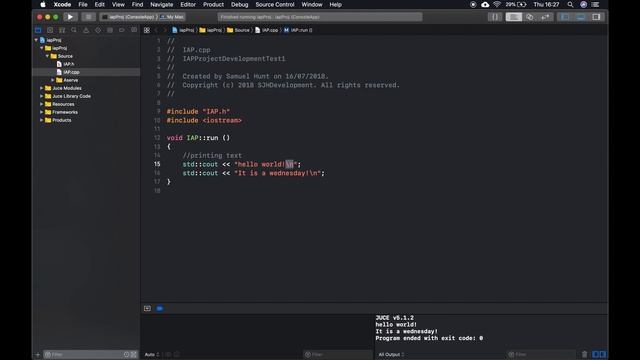Image resolution: width=640 pixels, height=360 pixels.
Task: Select the Standard editor button
Action: pyautogui.click(x=513, y=17)
